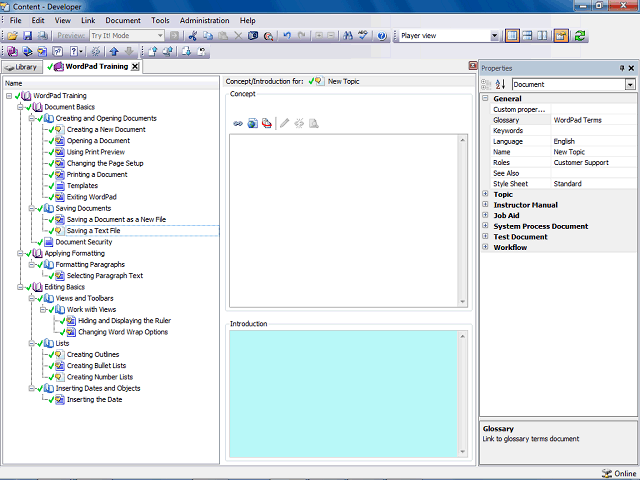640x480 pixels.
Task: Click the Roles value Customer Support
Action: click(581, 162)
